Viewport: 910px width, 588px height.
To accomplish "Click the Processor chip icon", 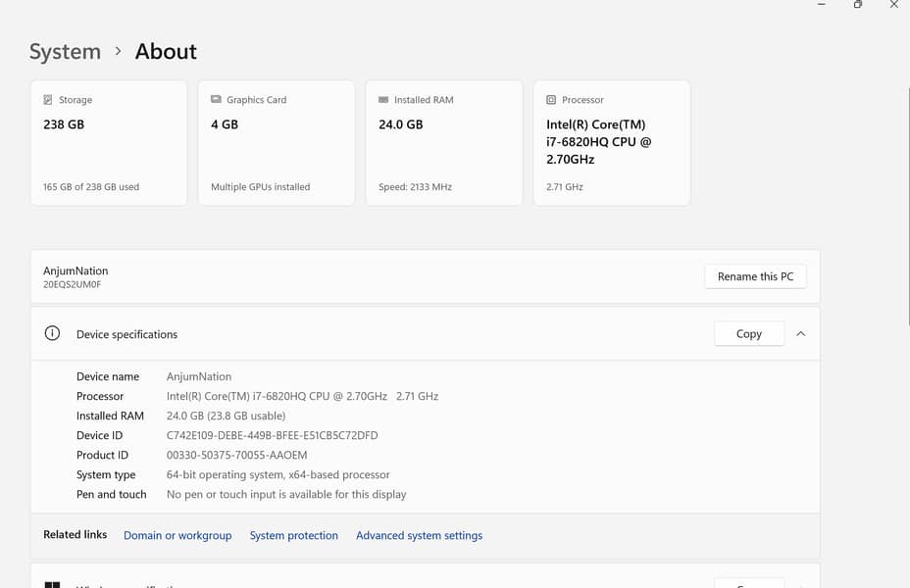I will point(551,100).
